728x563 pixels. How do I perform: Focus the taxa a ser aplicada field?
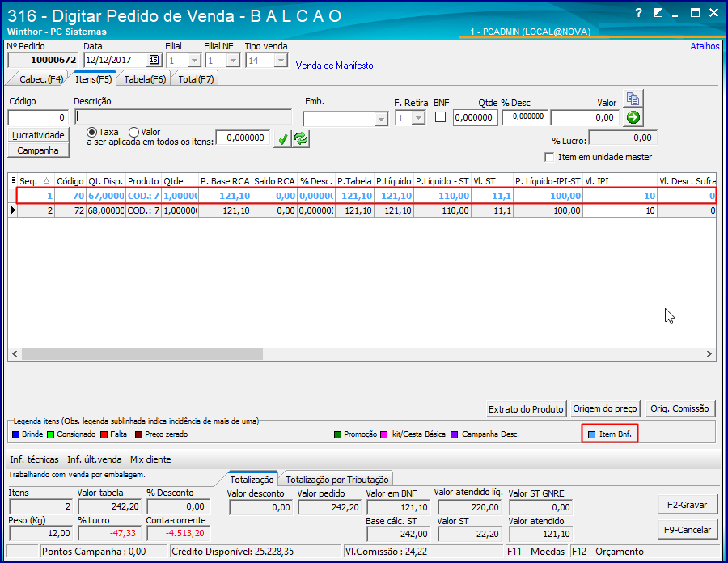point(243,138)
